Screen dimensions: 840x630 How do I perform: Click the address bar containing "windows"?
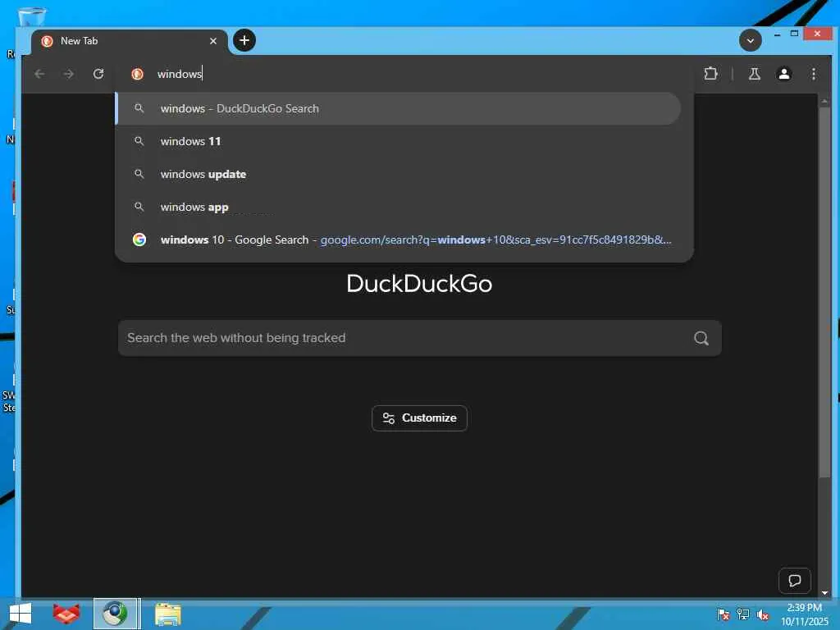[x=404, y=74]
